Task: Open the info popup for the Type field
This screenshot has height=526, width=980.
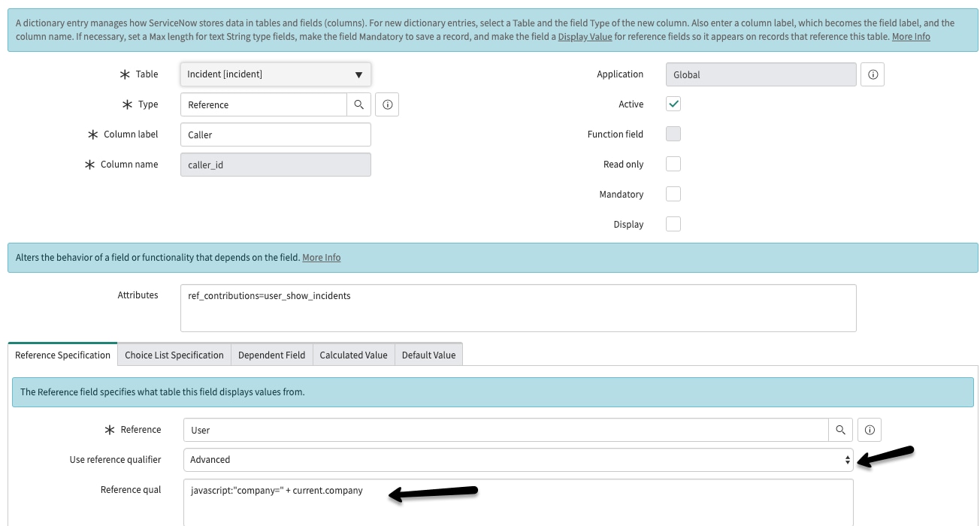Action: [386, 104]
